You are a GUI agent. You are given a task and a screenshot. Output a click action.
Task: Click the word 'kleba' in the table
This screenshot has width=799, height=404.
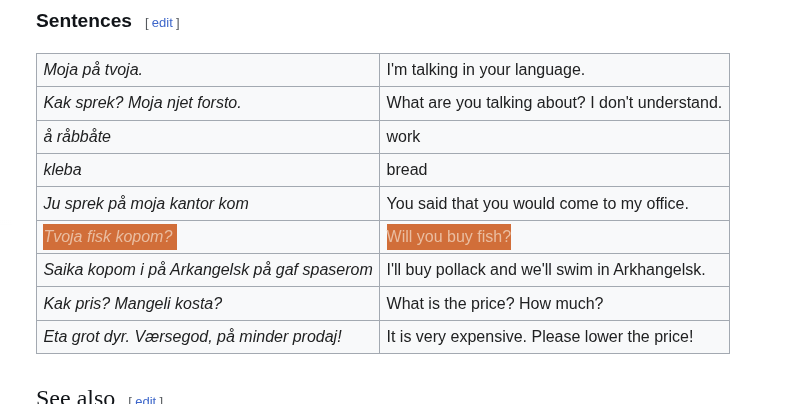point(62,170)
